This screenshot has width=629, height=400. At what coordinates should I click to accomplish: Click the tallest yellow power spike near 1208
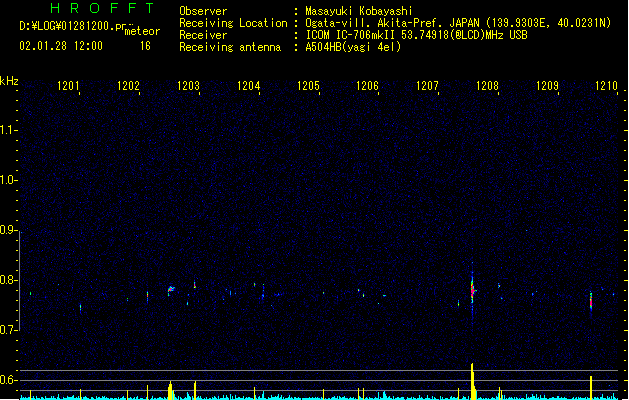coord(473,381)
